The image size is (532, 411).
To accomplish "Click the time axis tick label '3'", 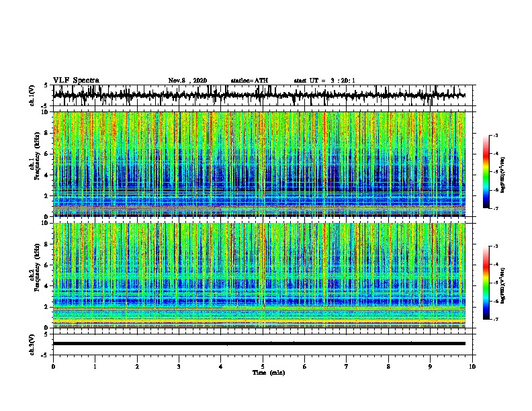I will click(x=179, y=366).
